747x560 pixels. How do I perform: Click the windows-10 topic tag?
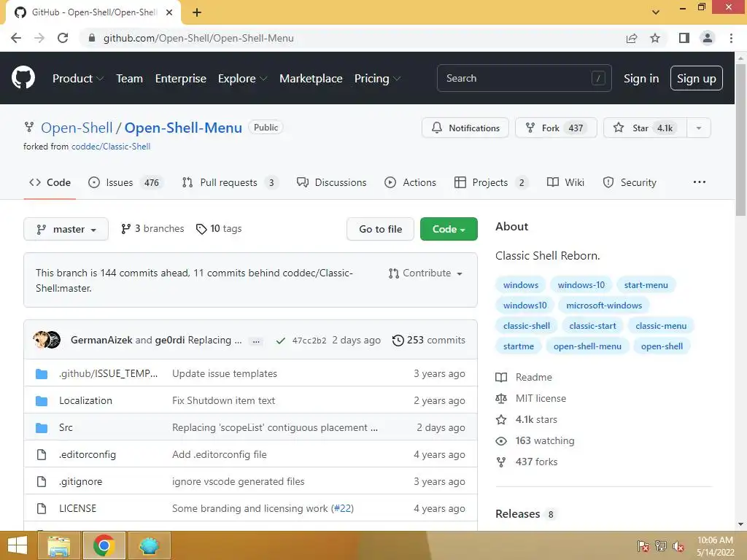point(581,285)
